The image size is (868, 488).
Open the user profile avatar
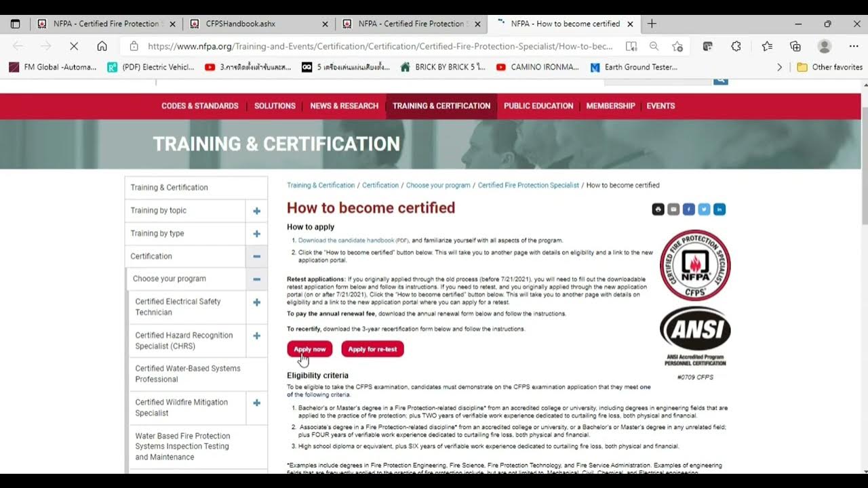pos(825,46)
